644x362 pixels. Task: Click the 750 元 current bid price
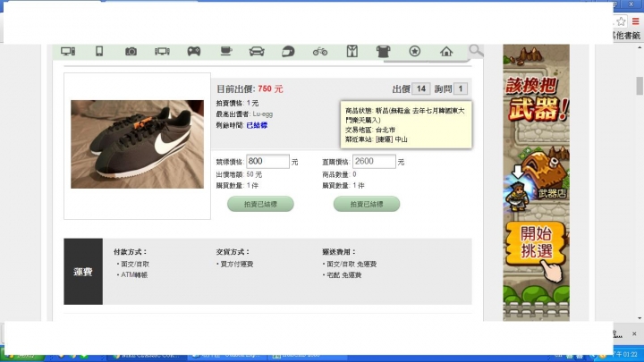pos(270,88)
